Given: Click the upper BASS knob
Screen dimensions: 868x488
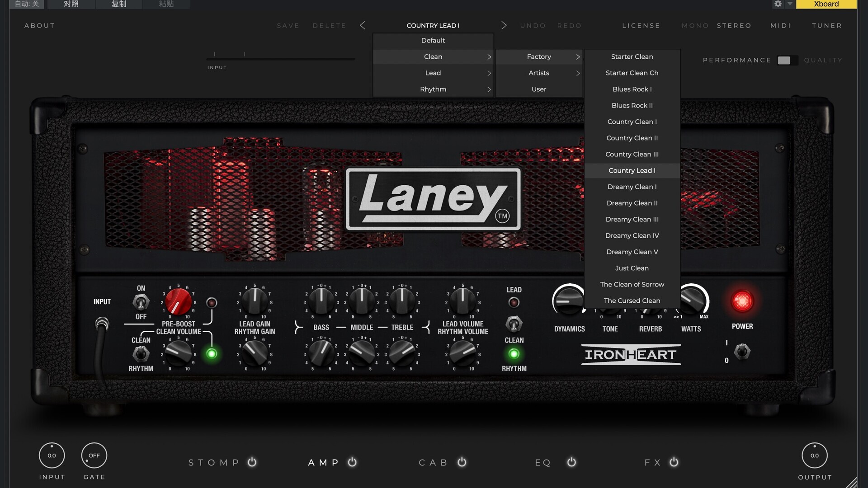Looking at the screenshot, I should coord(321,302).
